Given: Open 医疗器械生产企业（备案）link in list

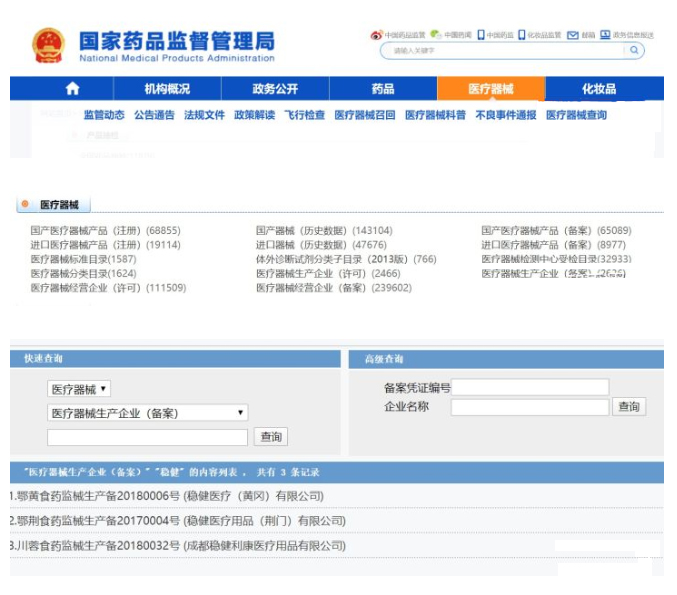Looking at the screenshot, I should (x=554, y=273).
